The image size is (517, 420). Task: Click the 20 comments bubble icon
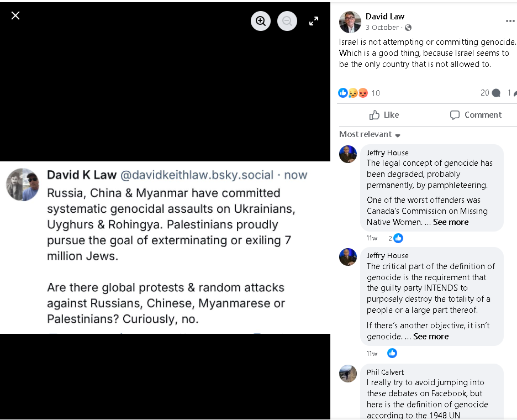[x=496, y=93]
